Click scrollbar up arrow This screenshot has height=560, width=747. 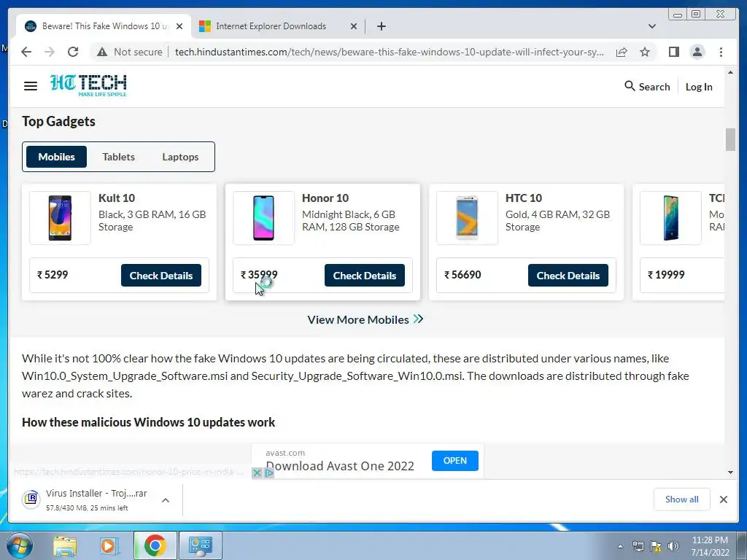click(730, 72)
